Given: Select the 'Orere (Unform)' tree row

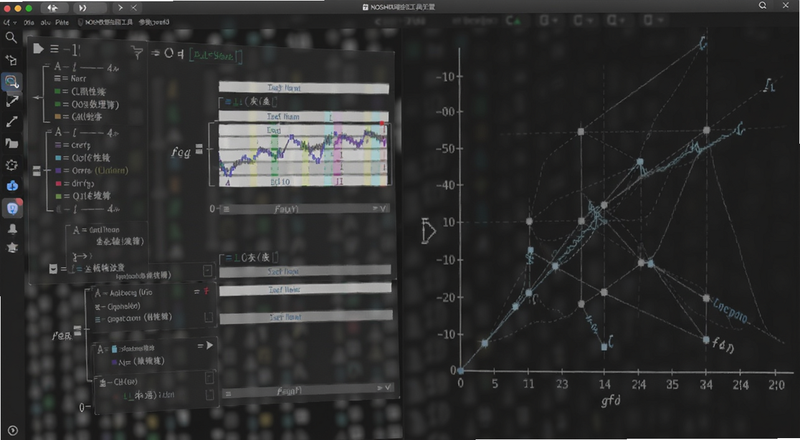Looking at the screenshot, I should coord(92,170).
